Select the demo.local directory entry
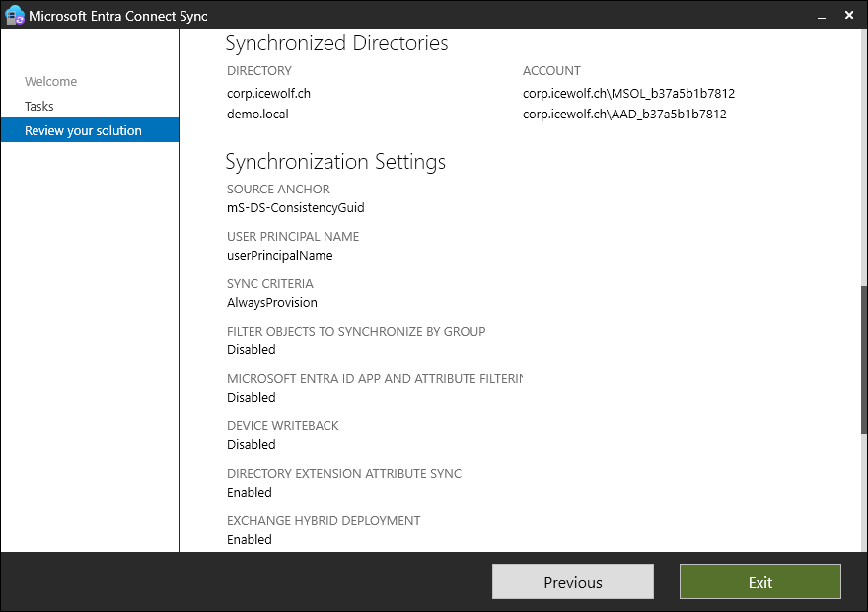 (x=257, y=115)
